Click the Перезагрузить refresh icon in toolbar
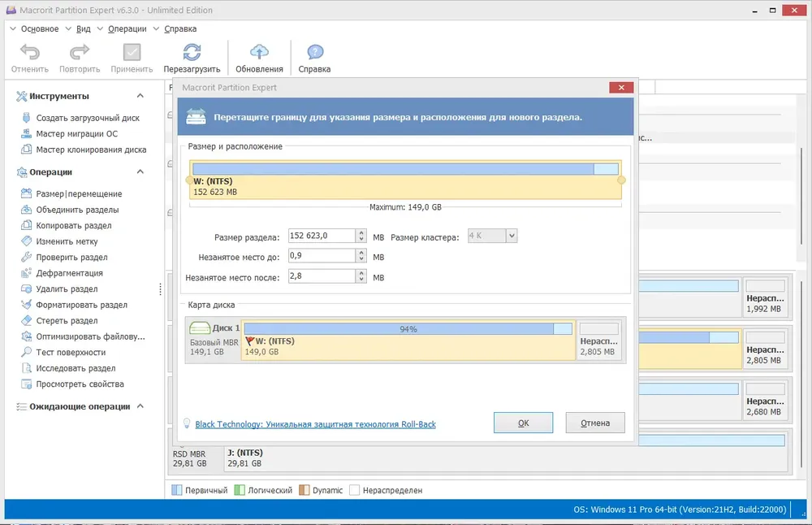This screenshot has width=812, height=525. tap(192, 52)
